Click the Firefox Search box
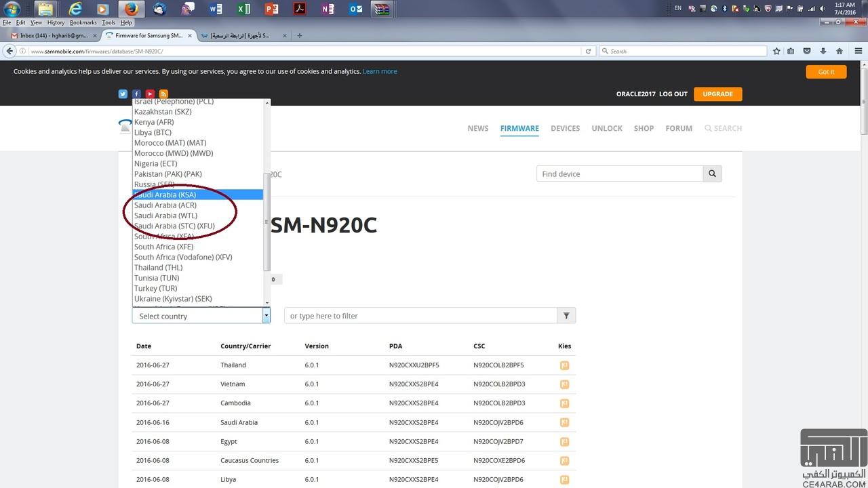 (683, 51)
